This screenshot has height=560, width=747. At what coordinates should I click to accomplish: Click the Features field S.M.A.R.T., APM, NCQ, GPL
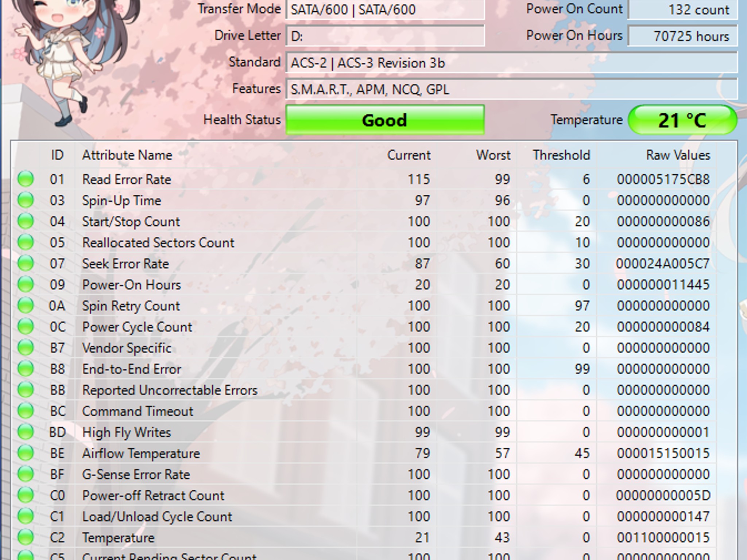click(x=511, y=89)
